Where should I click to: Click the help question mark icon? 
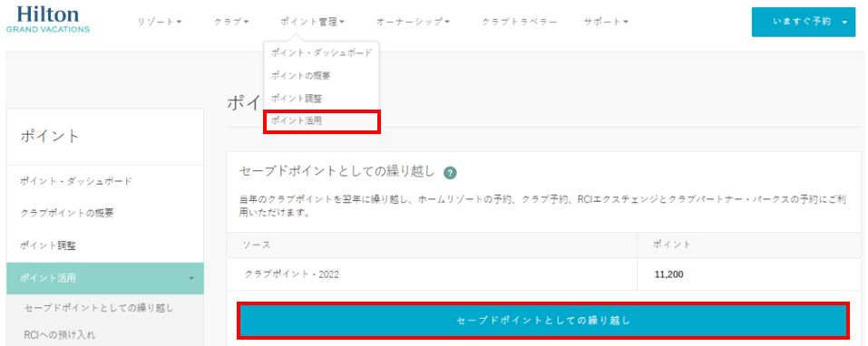[x=450, y=172]
